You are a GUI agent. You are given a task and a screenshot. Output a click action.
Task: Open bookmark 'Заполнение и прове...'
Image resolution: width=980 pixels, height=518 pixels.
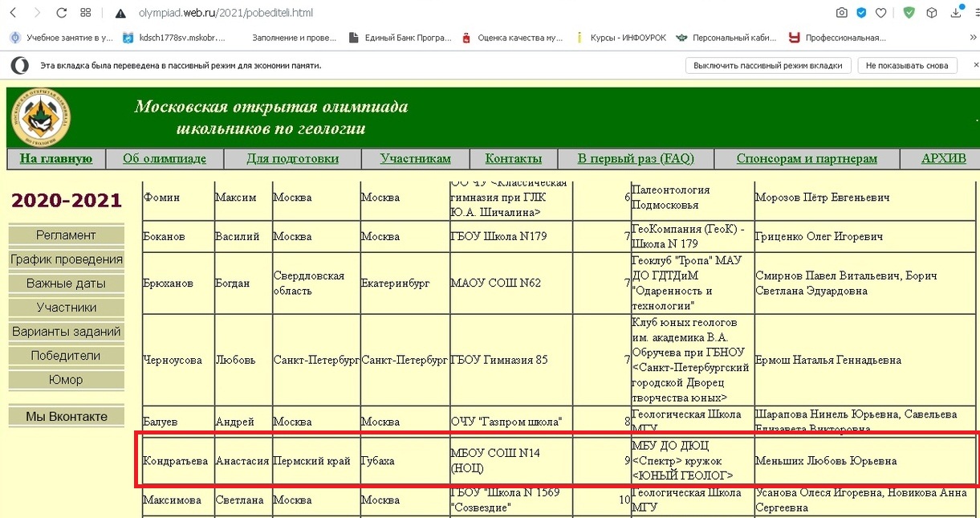tap(293, 37)
